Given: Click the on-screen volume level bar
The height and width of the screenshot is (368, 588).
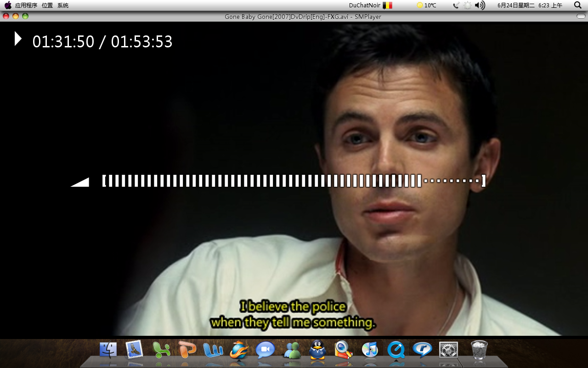Looking at the screenshot, I should tap(294, 181).
